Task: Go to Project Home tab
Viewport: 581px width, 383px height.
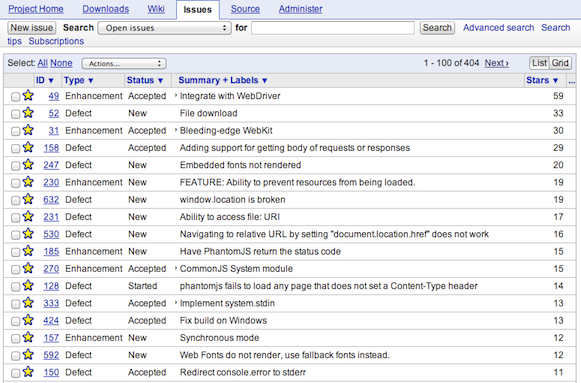Action: [36, 9]
